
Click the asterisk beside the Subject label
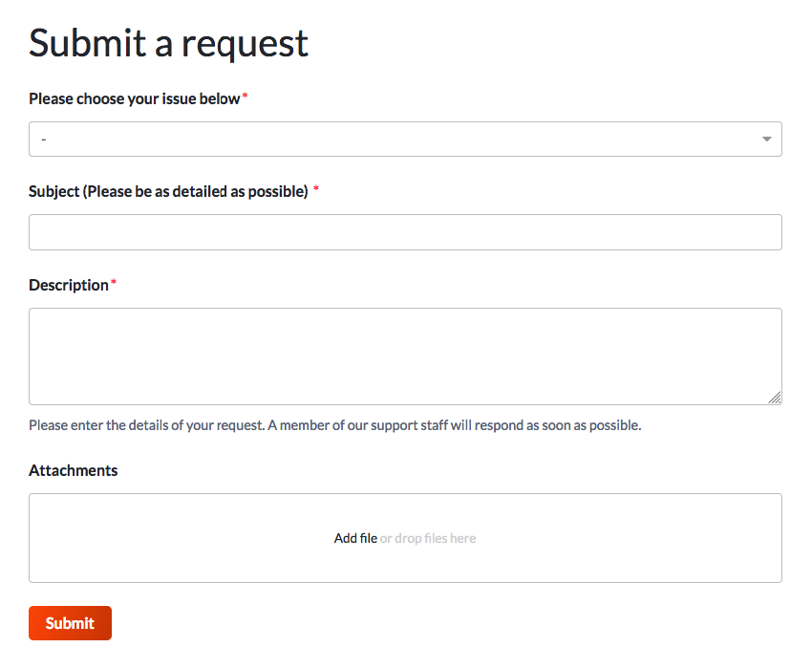click(315, 187)
